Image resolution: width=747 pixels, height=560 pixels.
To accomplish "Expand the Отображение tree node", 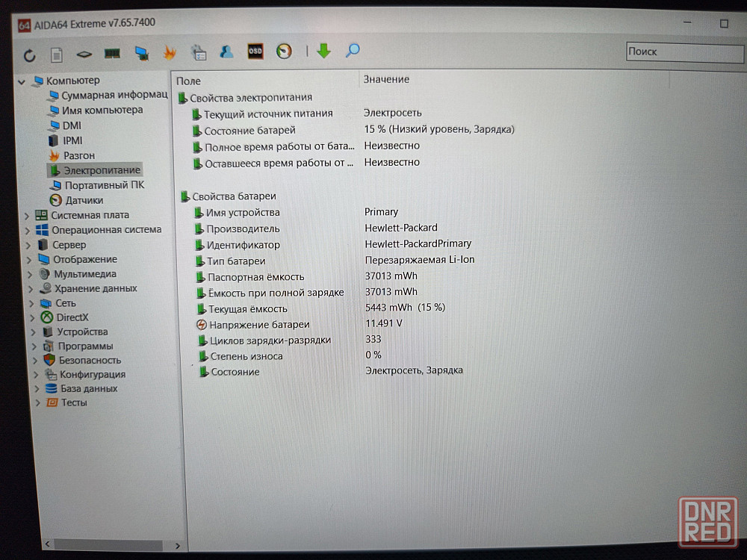I will pyautogui.click(x=29, y=260).
